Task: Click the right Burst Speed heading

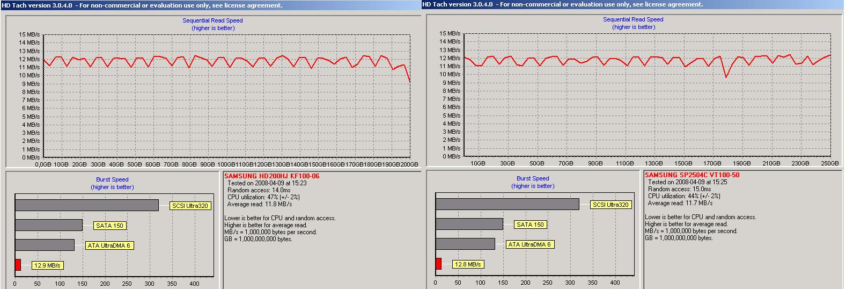Action: (533, 178)
